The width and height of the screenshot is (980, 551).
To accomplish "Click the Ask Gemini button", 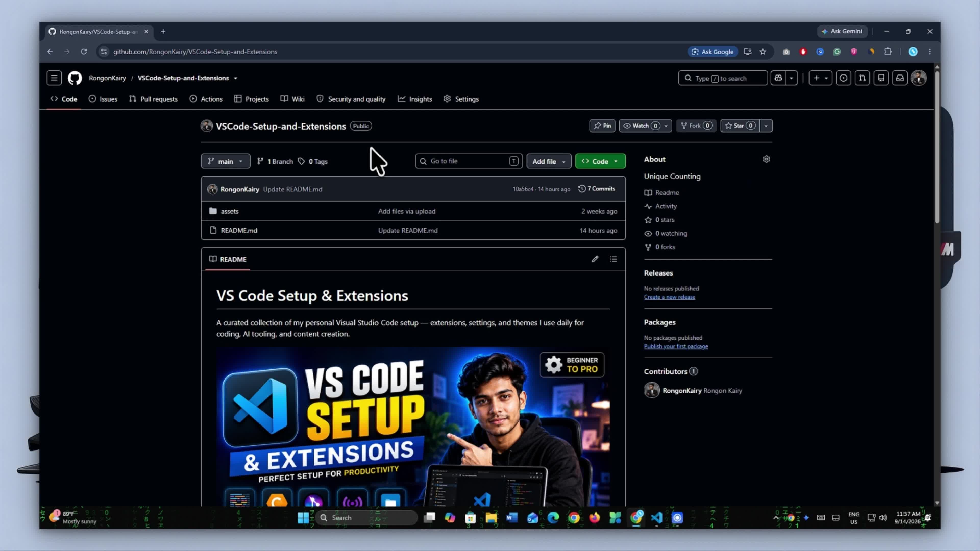I will tap(842, 32).
